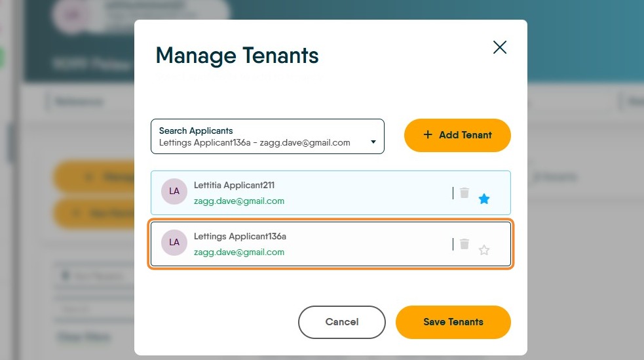Mark Lettings Applicant136a as primary with star

[x=484, y=250]
